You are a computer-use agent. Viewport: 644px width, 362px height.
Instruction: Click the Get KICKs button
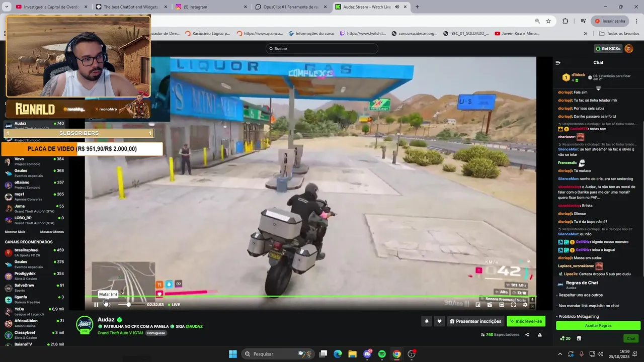[608, 49]
